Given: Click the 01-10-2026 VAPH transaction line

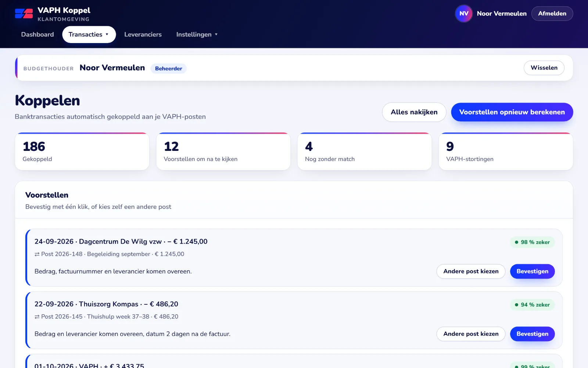Looking at the screenshot, I should 89,365.
